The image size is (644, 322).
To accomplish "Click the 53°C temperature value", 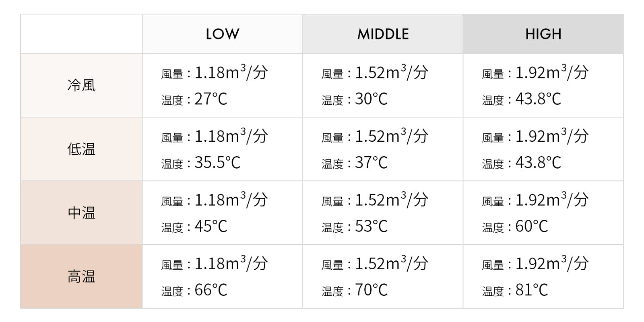I will point(371,227).
